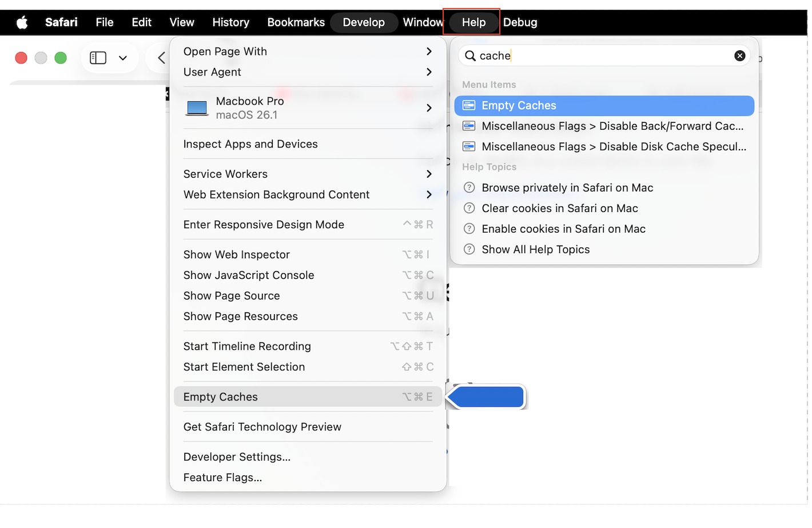Select Show Web Inspector
Image resolution: width=812 pixels, height=528 pixels.
[308, 254]
